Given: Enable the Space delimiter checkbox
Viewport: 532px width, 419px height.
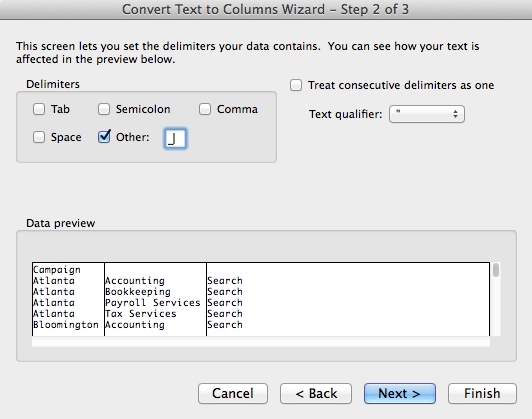Looking at the screenshot, I should pyautogui.click(x=39, y=137).
